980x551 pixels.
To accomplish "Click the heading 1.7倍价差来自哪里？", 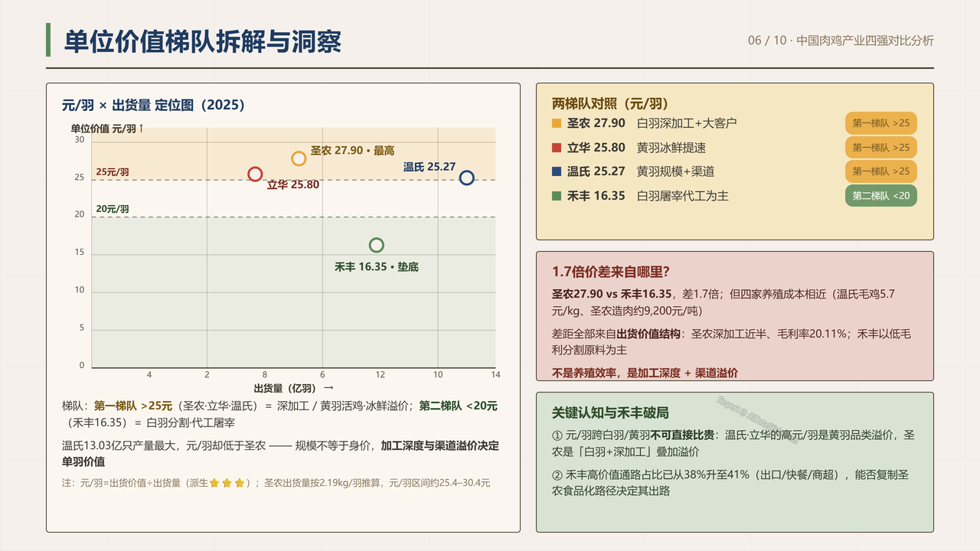I will (x=610, y=272).
